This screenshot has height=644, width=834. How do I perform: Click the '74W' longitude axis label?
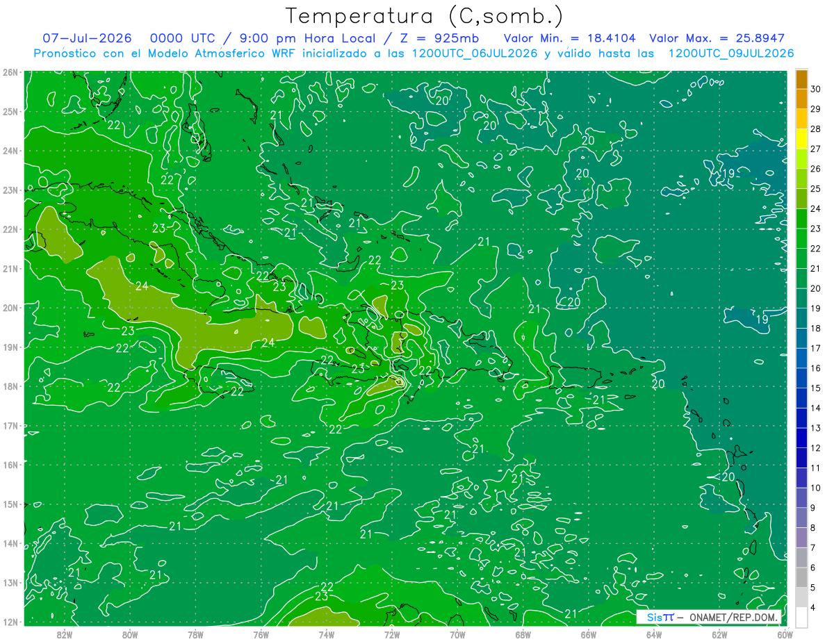(327, 634)
